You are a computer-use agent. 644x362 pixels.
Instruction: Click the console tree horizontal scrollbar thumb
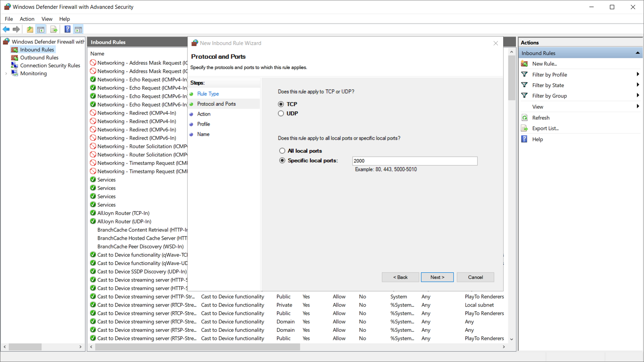pos(25,347)
